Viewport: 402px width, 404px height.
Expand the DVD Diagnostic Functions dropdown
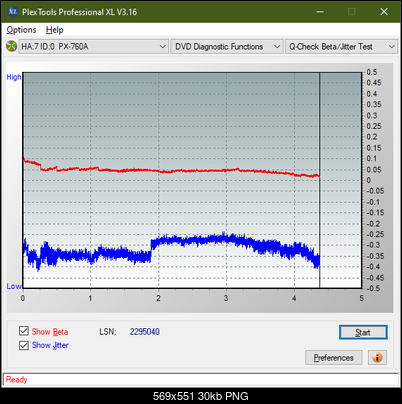tap(227, 47)
